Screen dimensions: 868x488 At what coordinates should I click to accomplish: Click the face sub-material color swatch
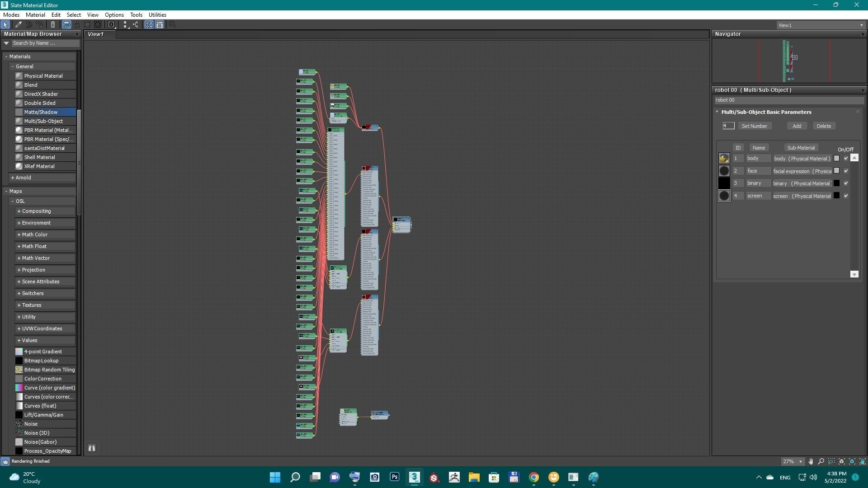pyautogui.click(x=836, y=171)
